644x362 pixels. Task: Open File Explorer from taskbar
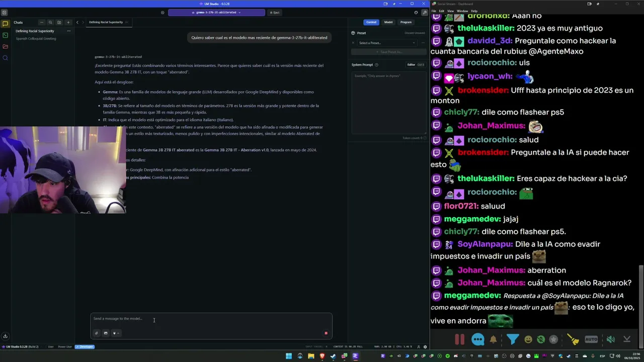coord(311,356)
